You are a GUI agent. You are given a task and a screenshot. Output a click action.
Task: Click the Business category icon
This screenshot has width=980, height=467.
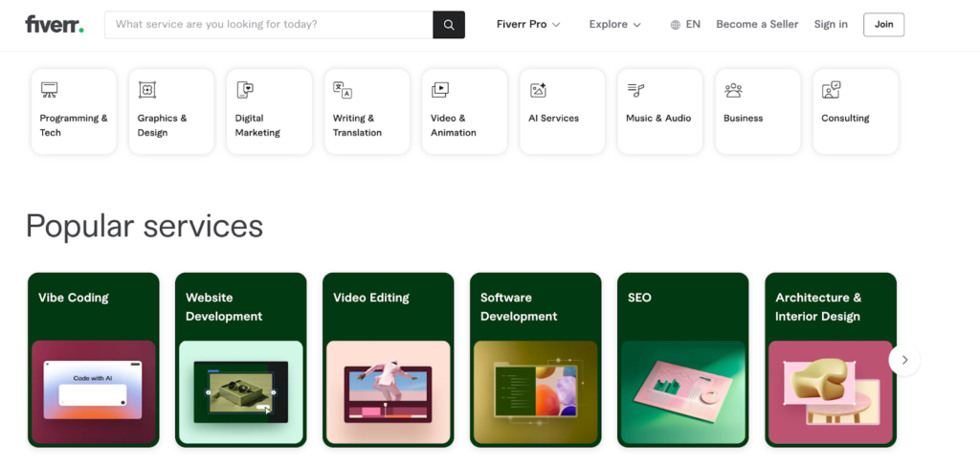tap(734, 90)
